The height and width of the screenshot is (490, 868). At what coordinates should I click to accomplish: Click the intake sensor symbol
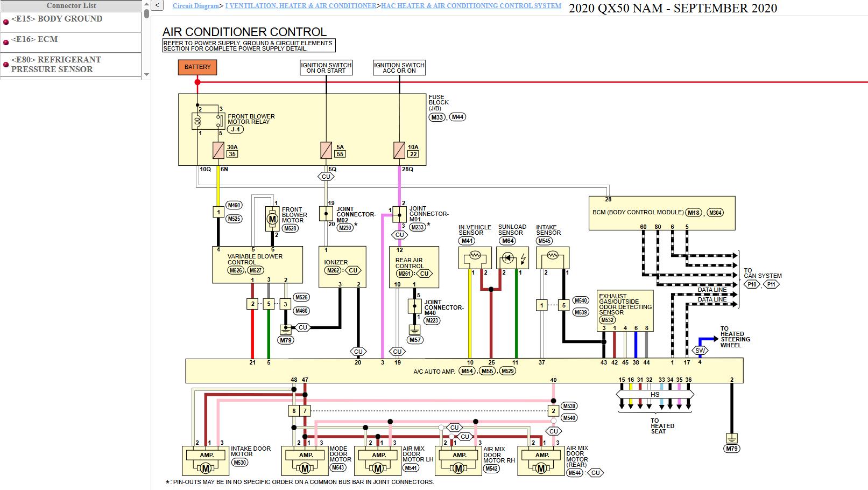pyautogui.click(x=552, y=258)
